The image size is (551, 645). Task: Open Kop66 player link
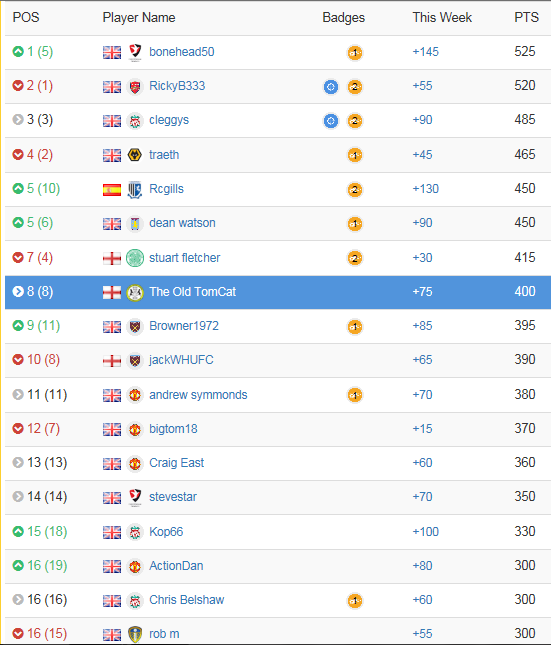pyautogui.click(x=166, y=531)
